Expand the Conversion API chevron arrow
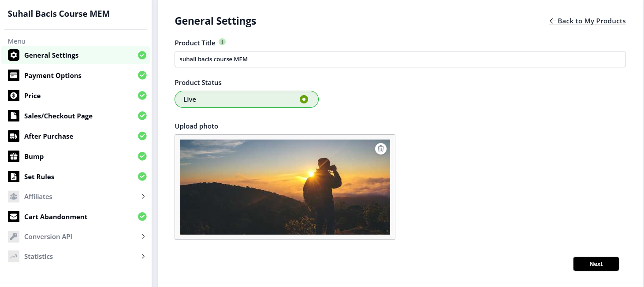Screen dimensions: 644x287 (x=143, y=236)
